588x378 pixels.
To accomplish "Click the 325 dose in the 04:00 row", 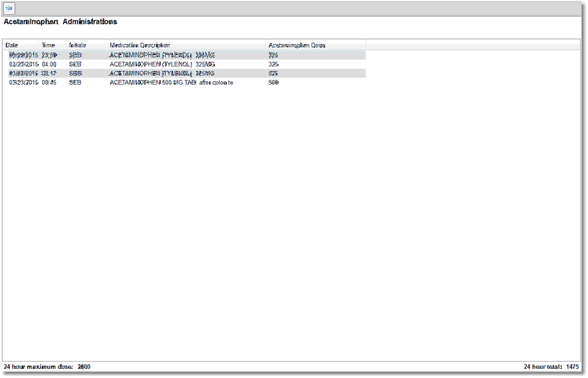I will pyautogui.click(x=274, y=64).
